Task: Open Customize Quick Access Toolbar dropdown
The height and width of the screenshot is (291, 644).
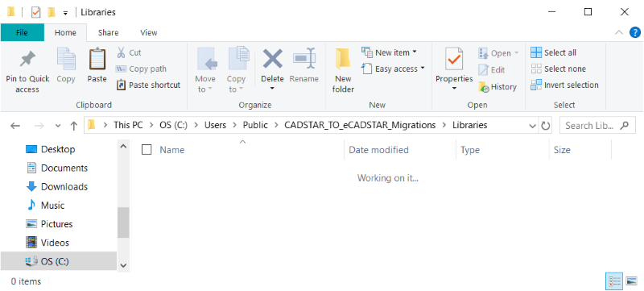Action: [65, 13]
